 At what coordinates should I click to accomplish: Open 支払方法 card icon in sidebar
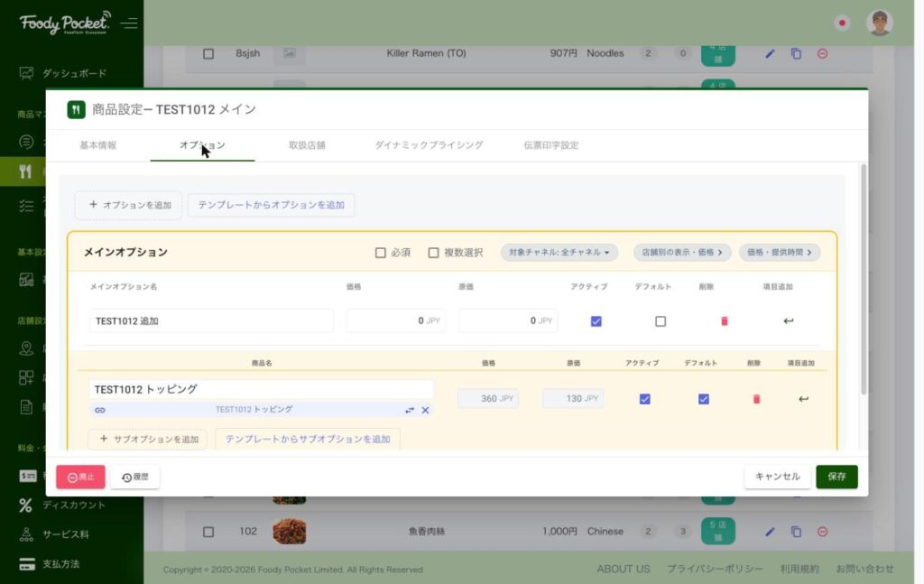tap(27, 564)
